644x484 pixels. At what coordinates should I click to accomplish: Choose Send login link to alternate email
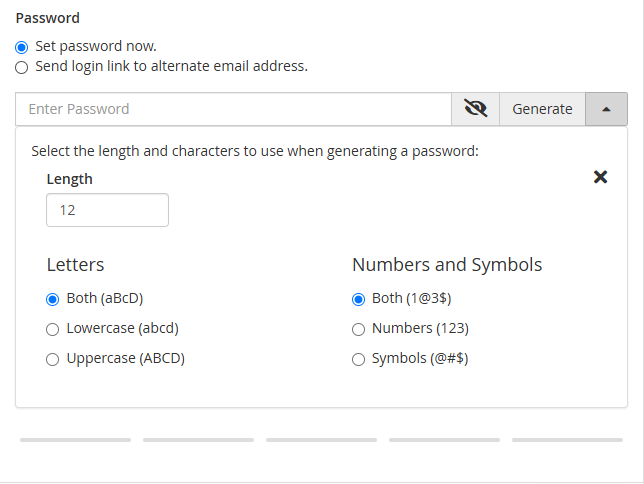(22, 67)
